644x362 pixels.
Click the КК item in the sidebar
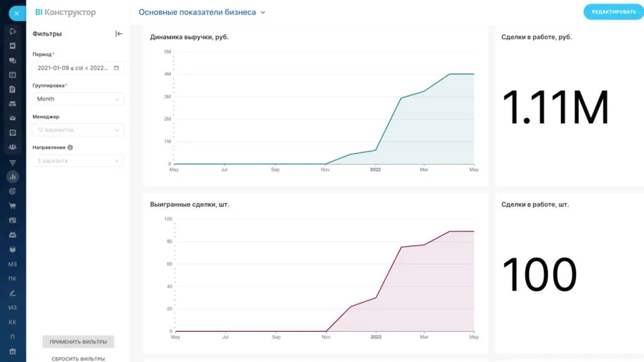pos(13,322)
